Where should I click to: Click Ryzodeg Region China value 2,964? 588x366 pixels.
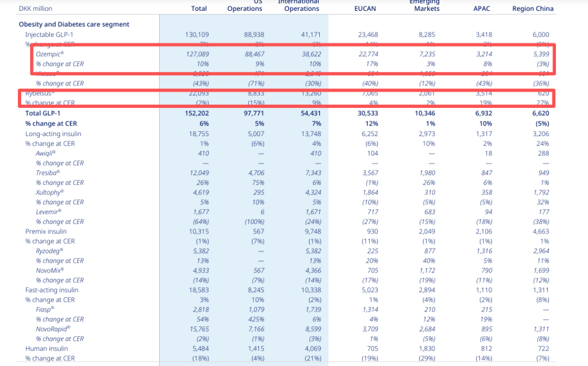(x=541, y=251)
